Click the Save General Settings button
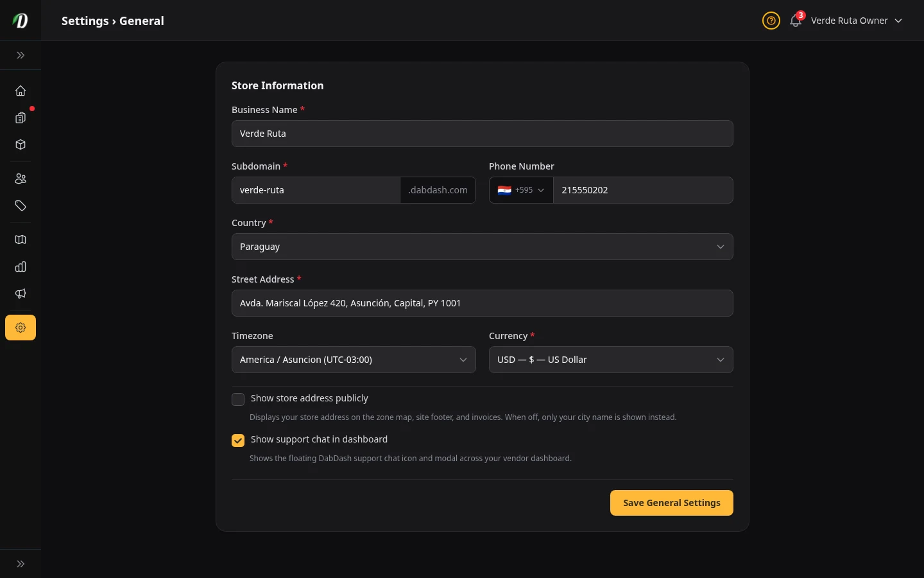Image resolution: width=924 pixels, height=578 pixels. click(671, 503)
